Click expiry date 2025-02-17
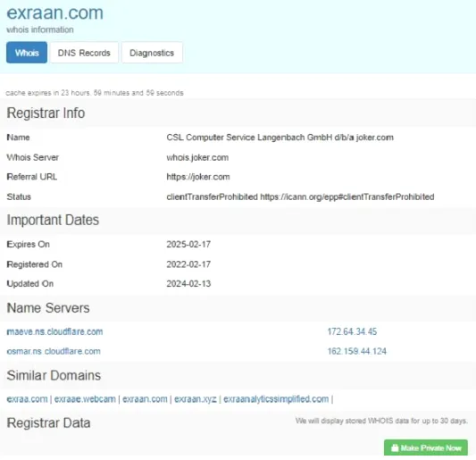The height and width of the screenshot is (460, 476). click(x=188, y=244)
